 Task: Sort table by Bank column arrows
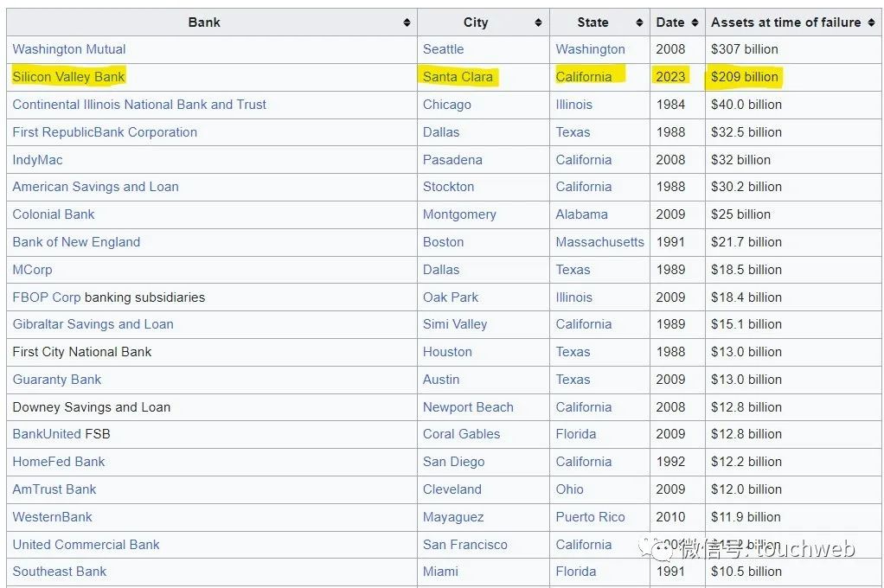tap(407, 22)
